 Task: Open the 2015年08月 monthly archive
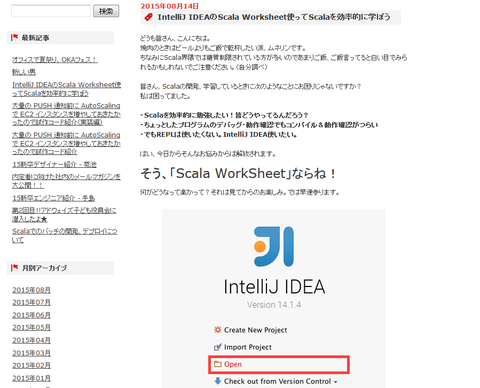pyautogui.click(x=31, y=290)
